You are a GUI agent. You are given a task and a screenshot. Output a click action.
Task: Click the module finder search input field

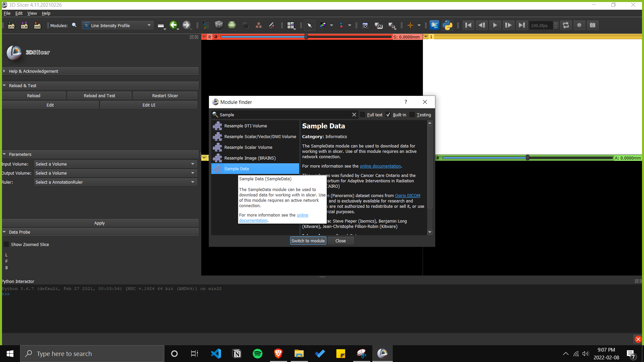click(x=284, y=115)
